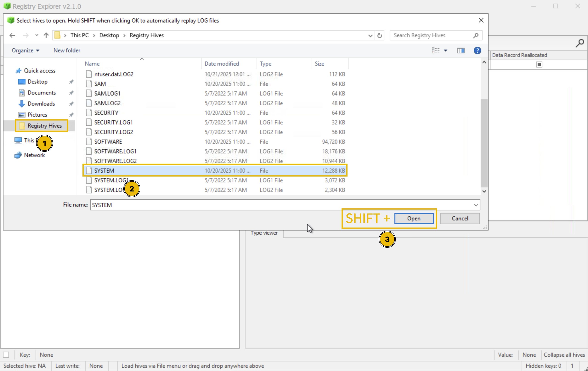
Task: Open the view layout options dropdown arrow
Action: pyautogui.click(x=446, y=51)
